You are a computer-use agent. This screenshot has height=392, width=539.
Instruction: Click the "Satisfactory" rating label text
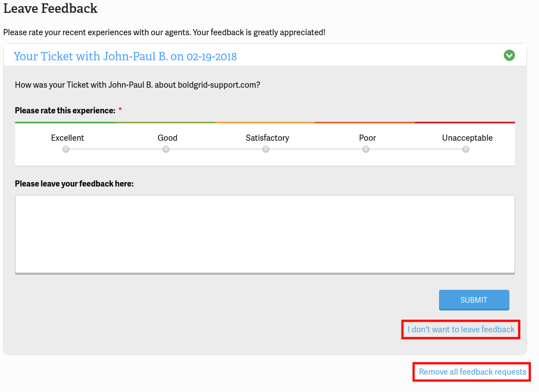[268, 137]
